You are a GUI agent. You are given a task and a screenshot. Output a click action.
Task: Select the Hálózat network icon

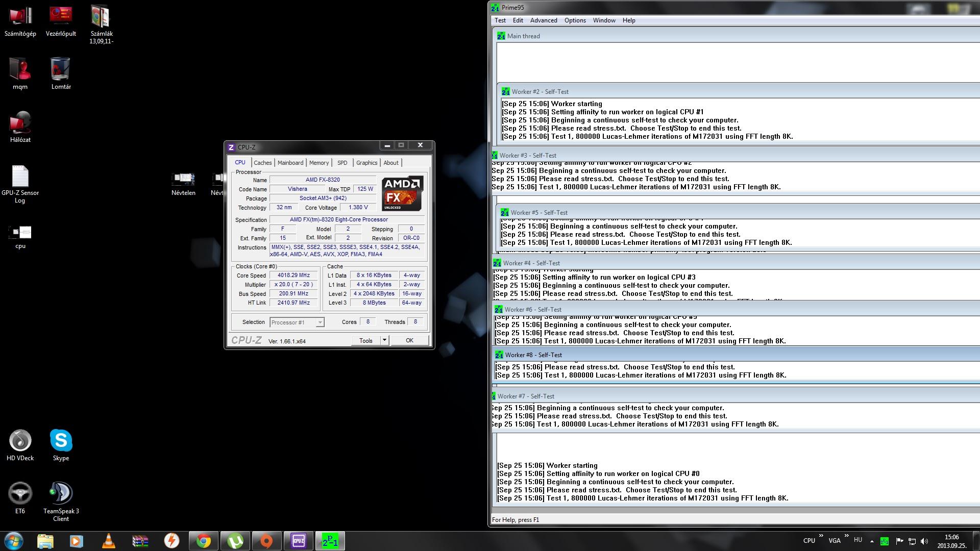click(20, 127)
